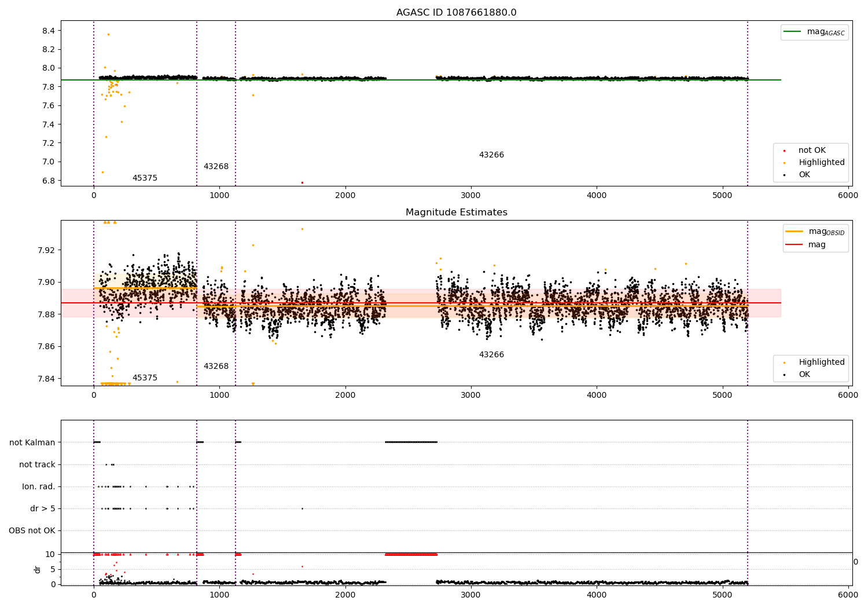Click the 7.86 y-tick label in middle plot

tap(47, 347)
